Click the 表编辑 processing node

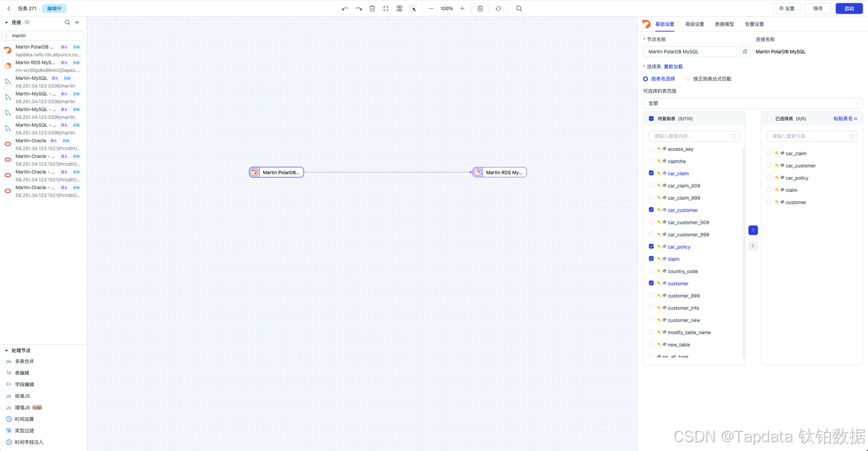tap(22, 373)
